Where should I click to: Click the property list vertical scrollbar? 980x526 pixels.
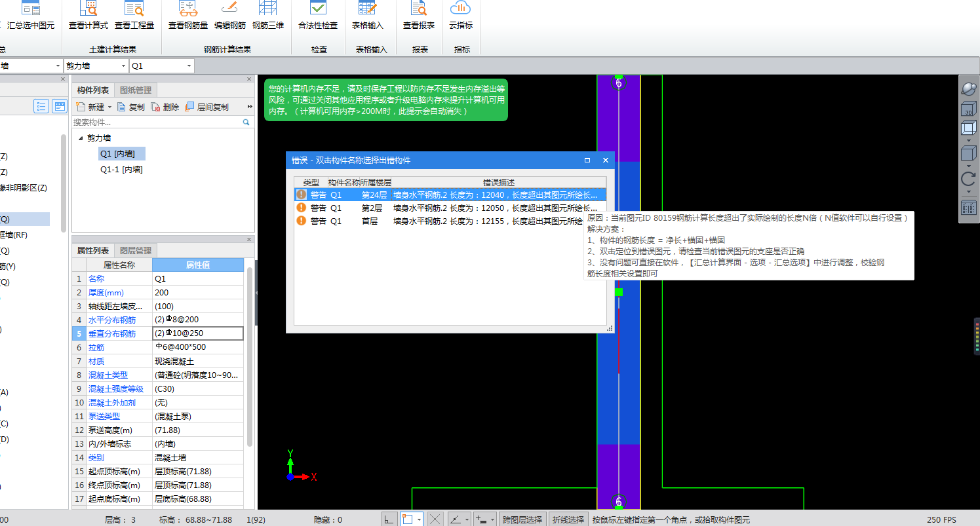250,357
